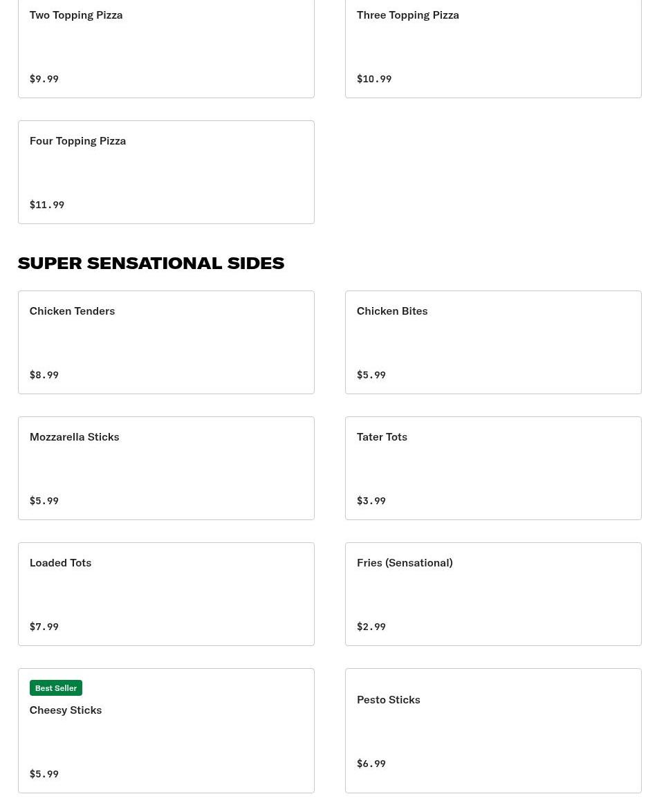Pick the Tater Tots card
The image size is (657, 812).
[x=493, y=468]
